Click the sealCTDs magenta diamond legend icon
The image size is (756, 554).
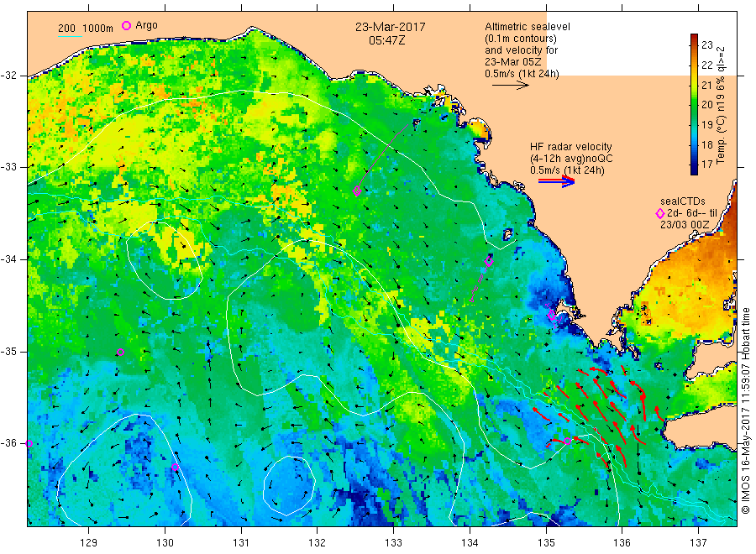(660, 213)
